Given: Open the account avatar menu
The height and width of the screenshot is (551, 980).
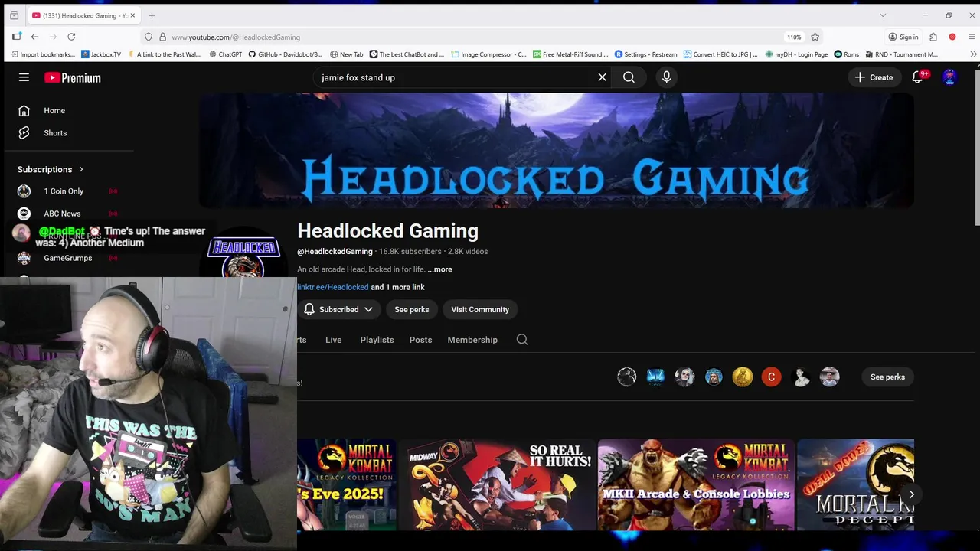Looking at the screenshot, I should [949, 77].
